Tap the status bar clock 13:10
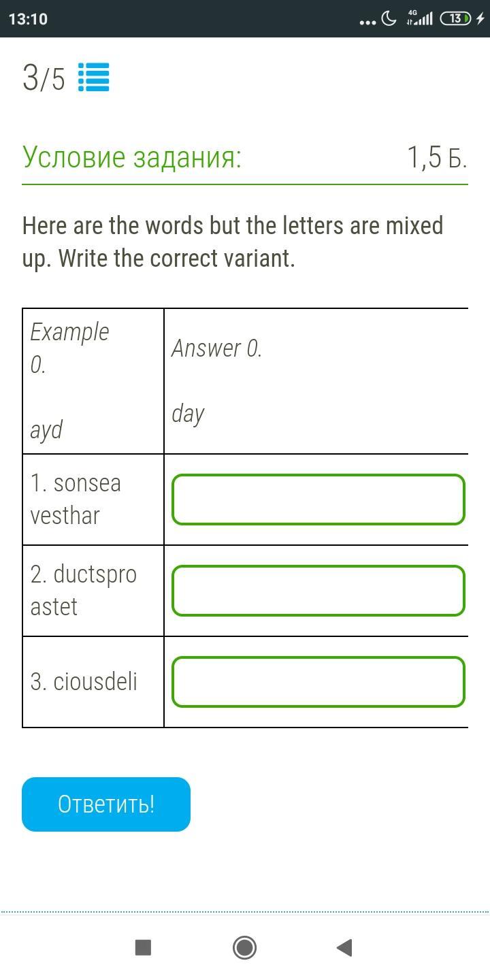 tap(29, 19)
